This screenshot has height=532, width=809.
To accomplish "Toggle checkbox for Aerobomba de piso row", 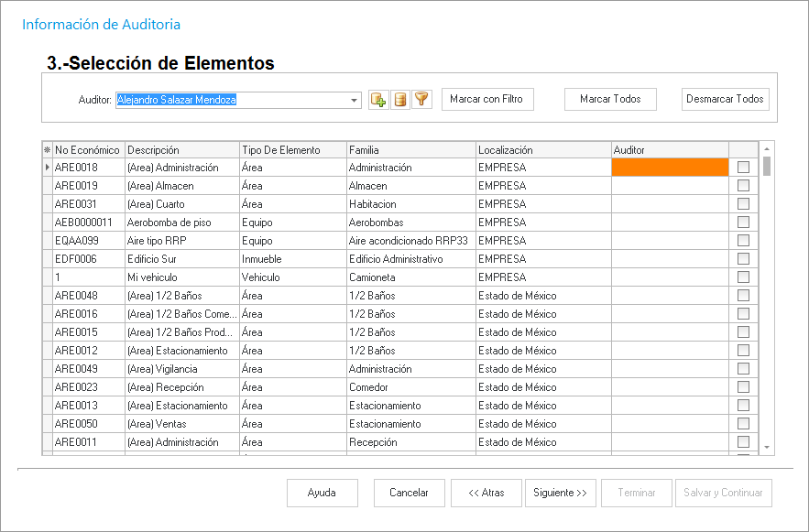I will (x=743, y=223).
